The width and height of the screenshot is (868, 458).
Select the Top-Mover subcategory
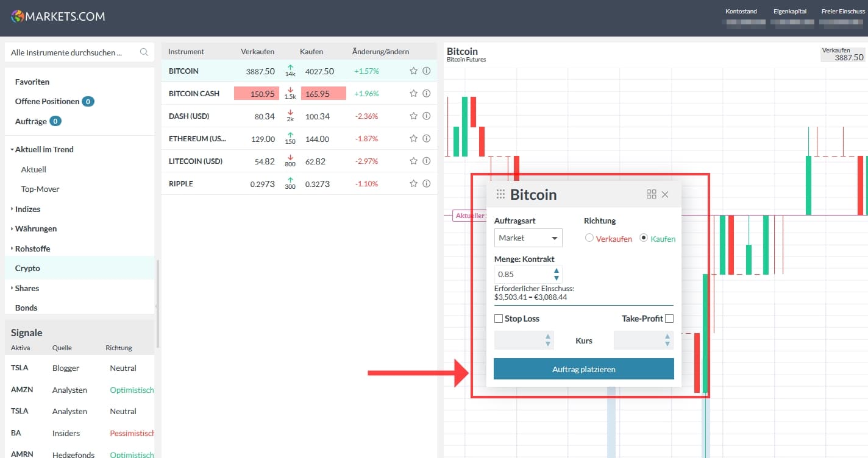(40, 189)
